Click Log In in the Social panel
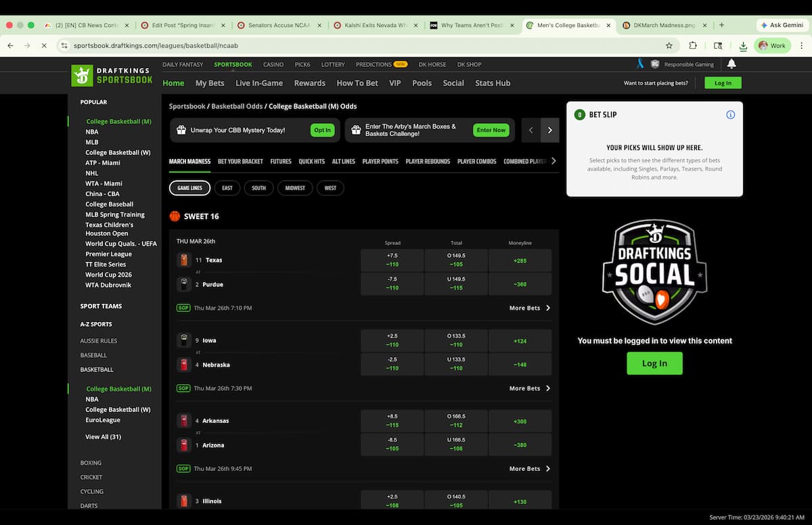The height and width of the screenshot is (525, 812). [654, 363]
